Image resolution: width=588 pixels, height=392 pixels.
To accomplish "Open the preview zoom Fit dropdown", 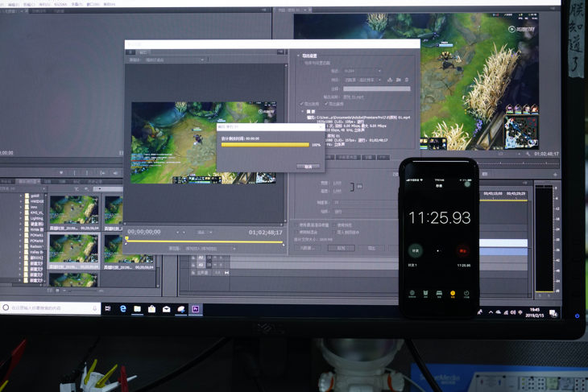I will [205, 233].
